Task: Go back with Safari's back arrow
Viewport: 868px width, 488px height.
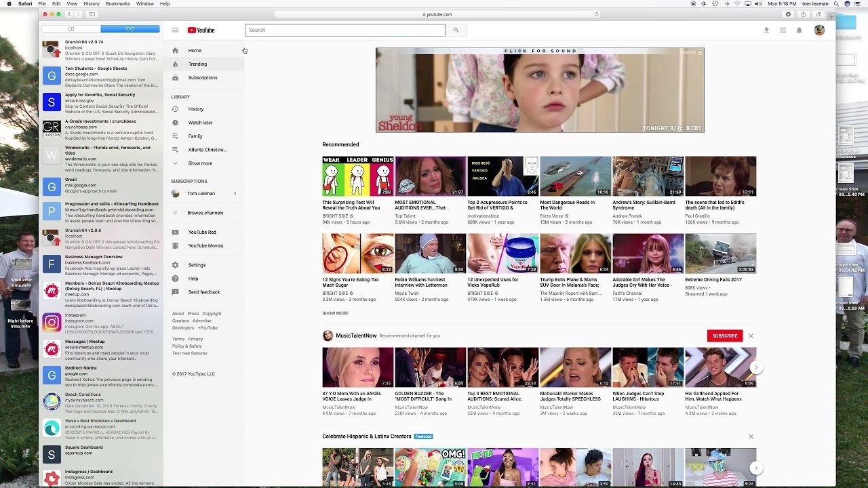Action: 69,14
